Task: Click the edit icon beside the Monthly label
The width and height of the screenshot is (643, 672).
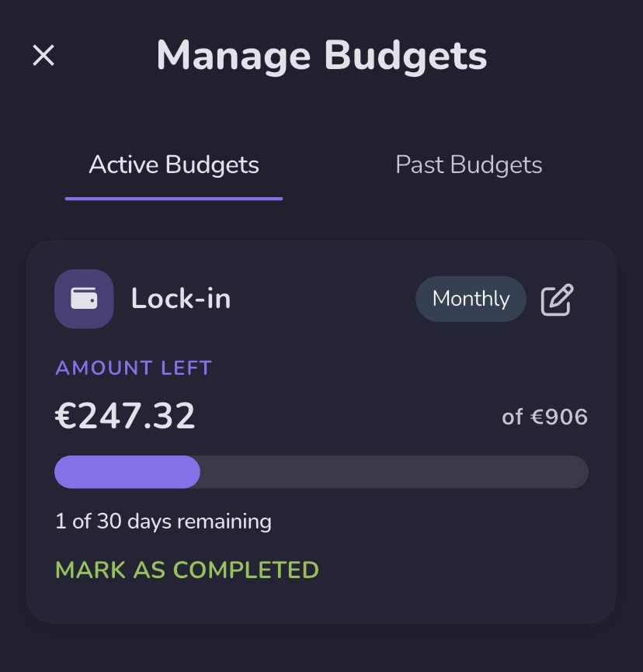Action: (x=557, y=298)
